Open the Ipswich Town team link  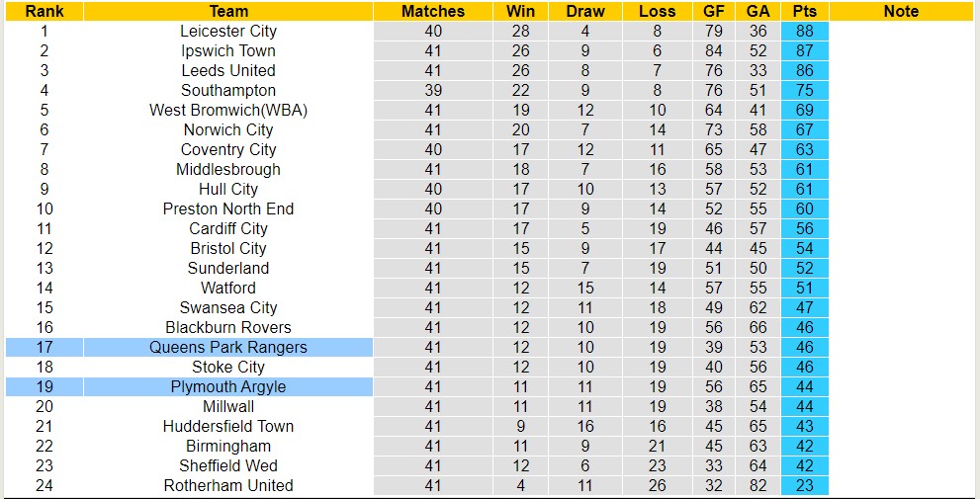tap(228, 51)
